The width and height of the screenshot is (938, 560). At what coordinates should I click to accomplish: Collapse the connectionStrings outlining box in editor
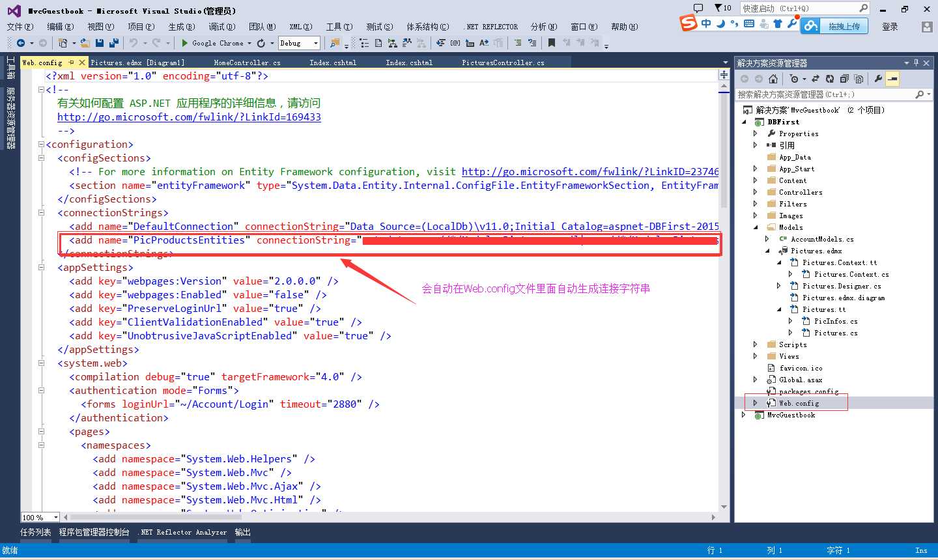41,212
